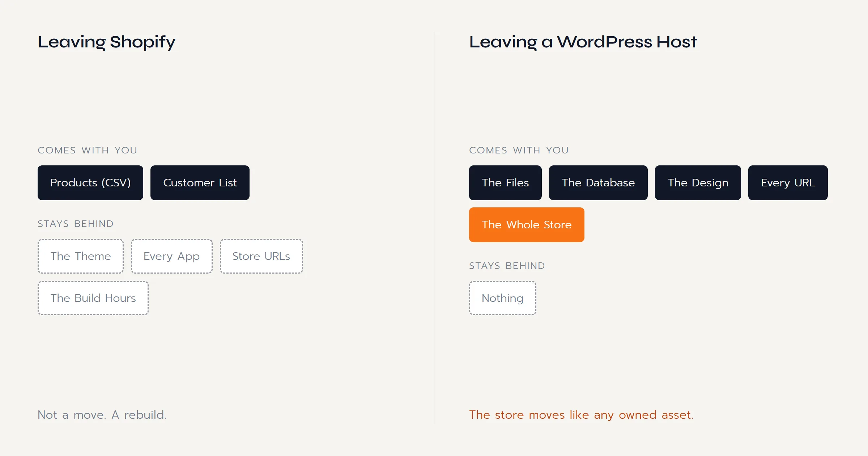Image resolution: width=868 pixels, height=456 pixels.
Task: Click the orange The Whole Store chip
Action: pyautogui.click(x=527, y=225)
